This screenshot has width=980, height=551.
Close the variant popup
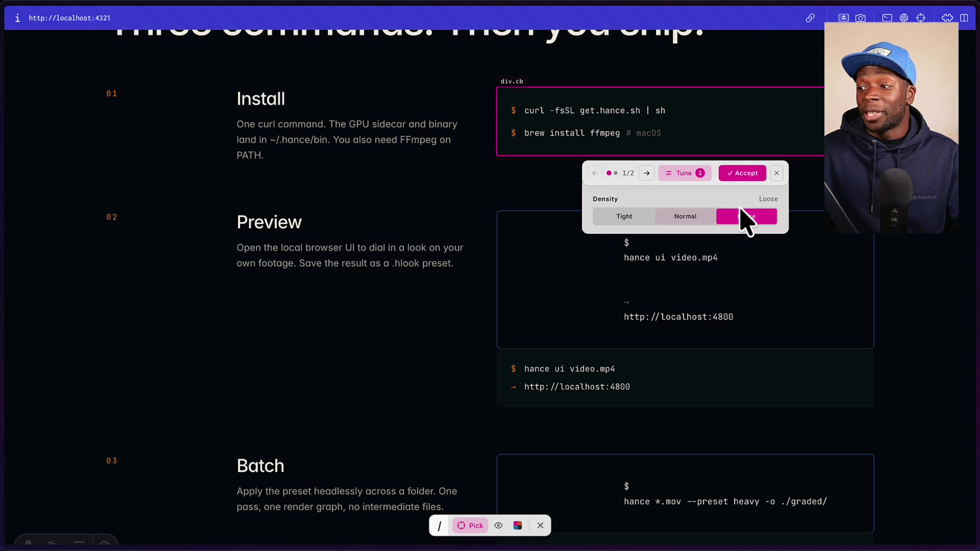click(x=777, y=173)
